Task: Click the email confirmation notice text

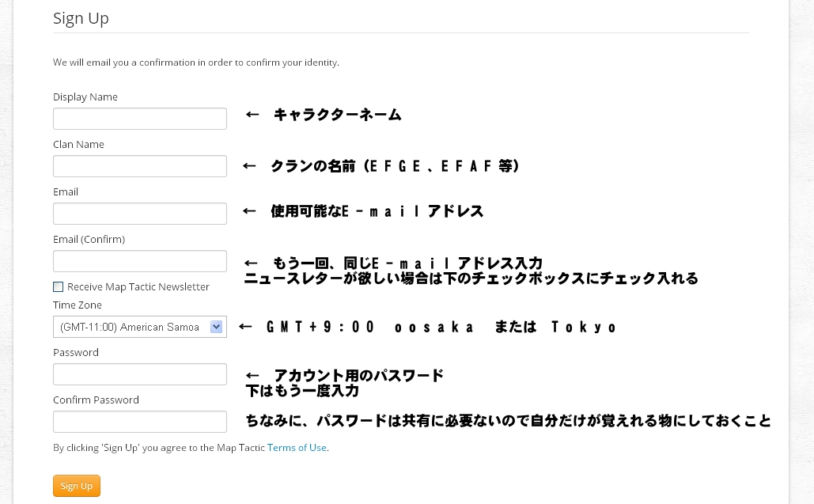Action: [196, 63]
